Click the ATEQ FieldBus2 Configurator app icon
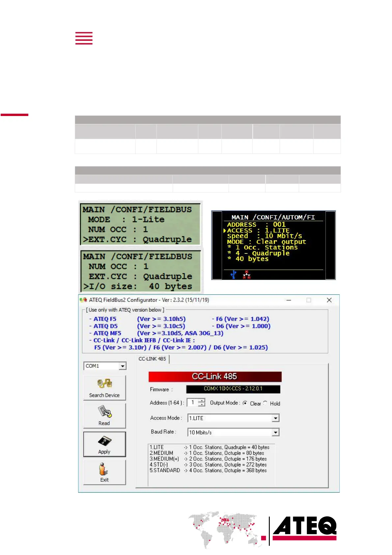The height and width of the screenshot is (555, 392). click(83, 300)
